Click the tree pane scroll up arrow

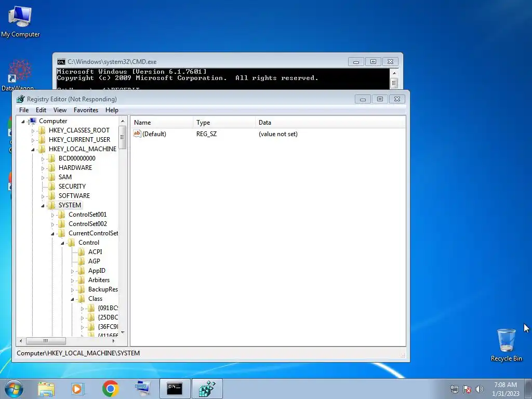[x=123, y=121]
